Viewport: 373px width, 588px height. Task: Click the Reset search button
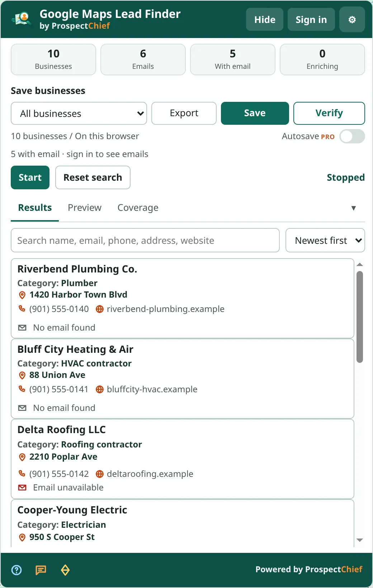tap(93, 177)
